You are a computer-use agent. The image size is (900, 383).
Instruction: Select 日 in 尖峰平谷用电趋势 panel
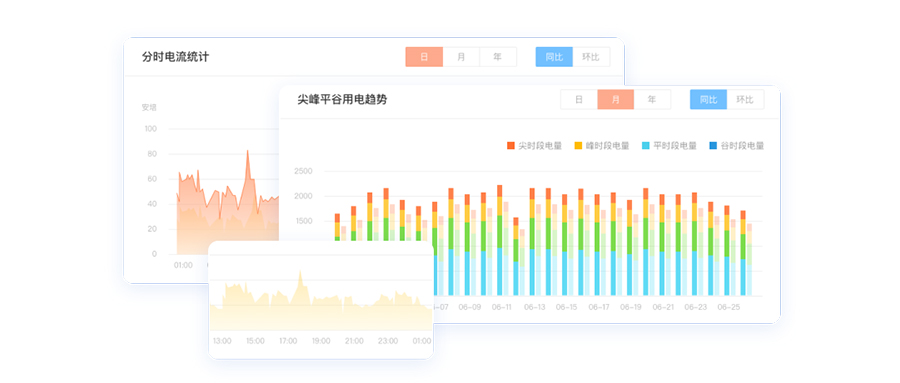coord(579,99)
